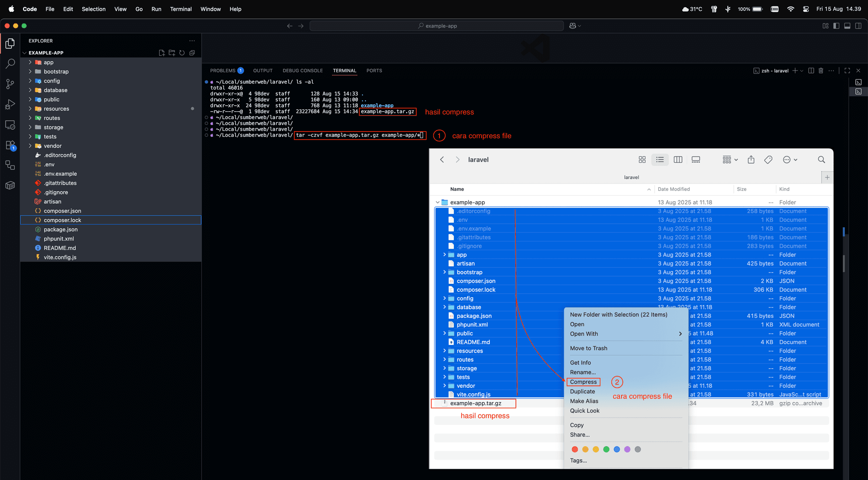Open the Source Control panel
The height and width of the screenshot is (480, 868).
pyautogui.click(x=10, y=84)
